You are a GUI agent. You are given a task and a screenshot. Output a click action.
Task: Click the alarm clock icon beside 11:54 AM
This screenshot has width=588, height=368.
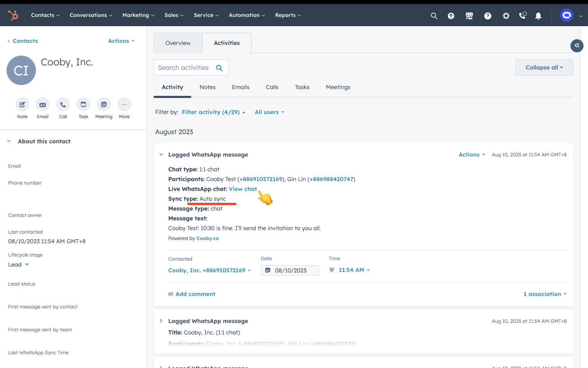click(x=332, y=270)
